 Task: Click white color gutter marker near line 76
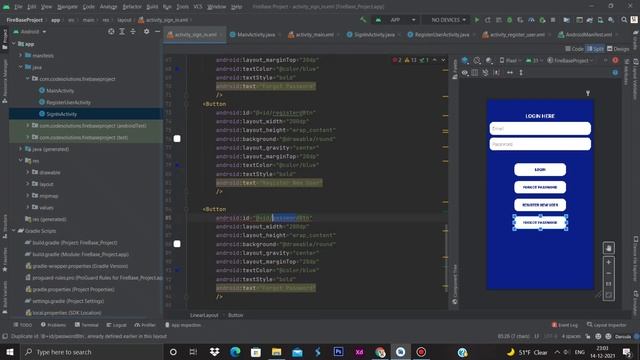pyautogui.click(x=177, y=139)
